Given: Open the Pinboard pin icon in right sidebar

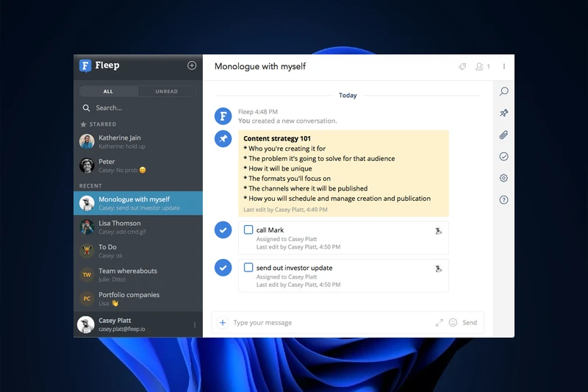Looking at the screenshot, I should (x=504, y=113).
